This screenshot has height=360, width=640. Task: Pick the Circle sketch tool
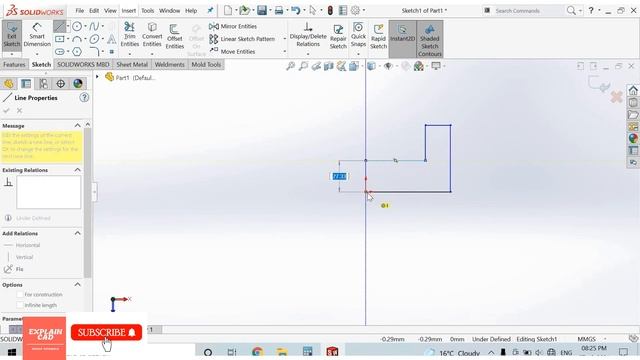[x=77, y=27]
